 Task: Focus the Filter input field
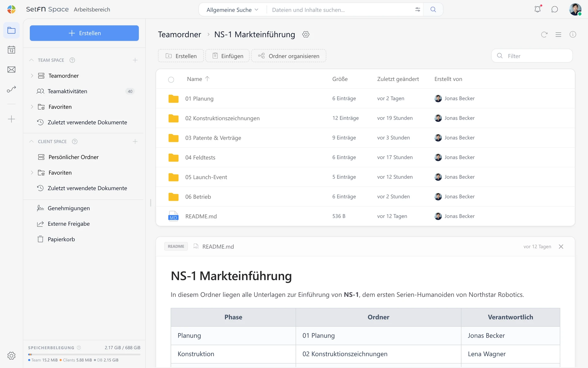[x=532, y=56]
